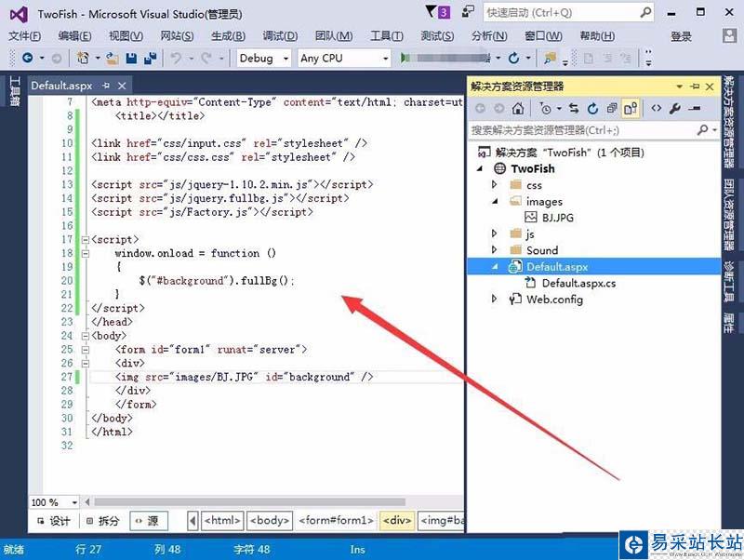This screenshot has width=744, height=560.
Task: Open the 编辑(E) menu
Action: click(x=74, y=36)
